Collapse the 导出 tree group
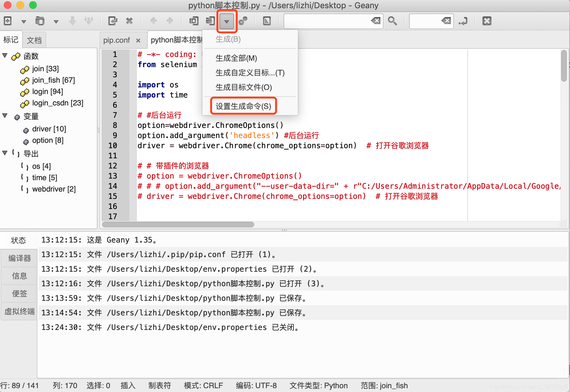 5,153
